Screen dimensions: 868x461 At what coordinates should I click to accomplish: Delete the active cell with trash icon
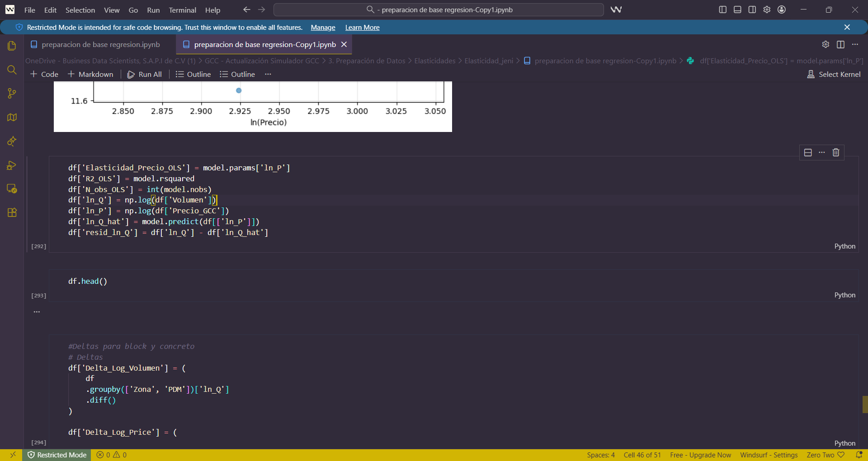coord(835,152)
